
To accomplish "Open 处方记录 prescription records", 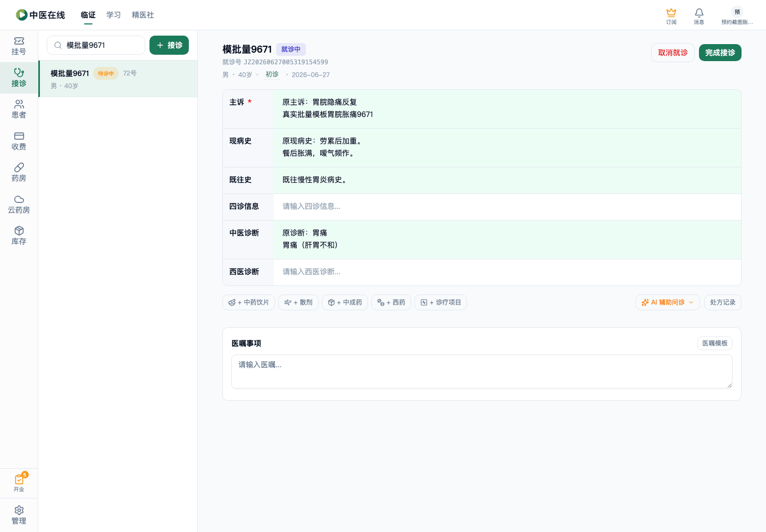I will click(x=722, y=302).
